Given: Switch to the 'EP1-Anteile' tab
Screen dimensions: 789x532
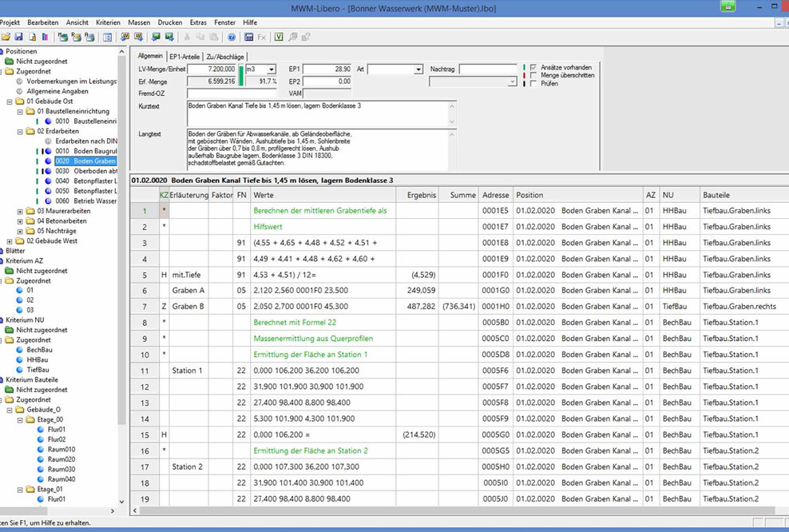Looking at the screenshot, I should tap(184, 57).
